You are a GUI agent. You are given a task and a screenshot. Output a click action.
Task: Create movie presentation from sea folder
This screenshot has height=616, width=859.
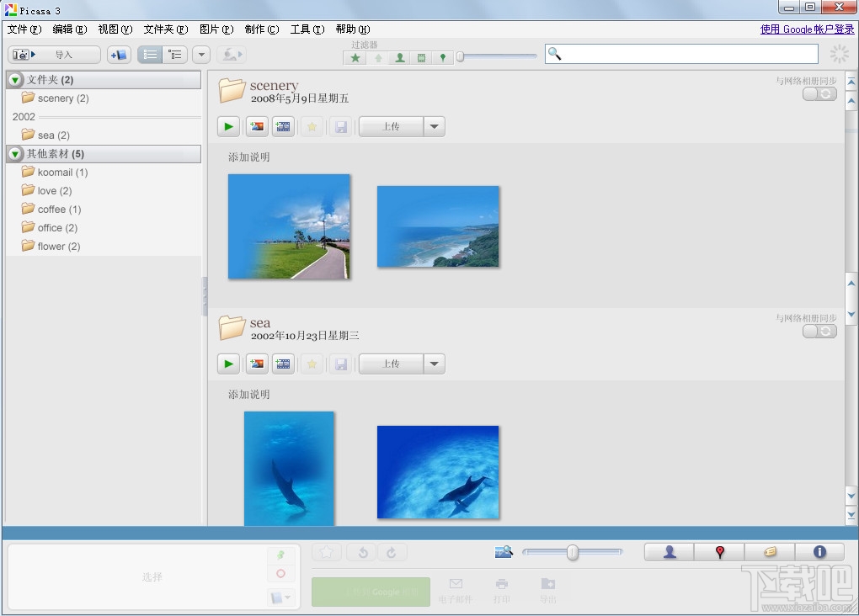coord(283,364)
